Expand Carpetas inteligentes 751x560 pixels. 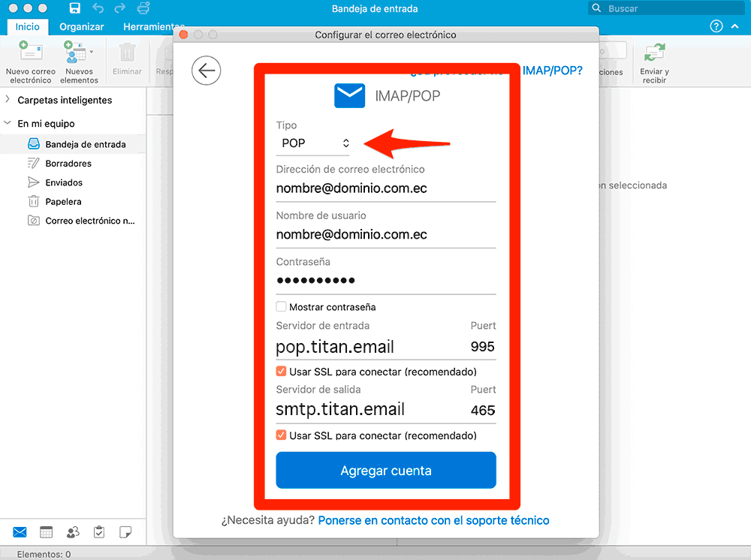tap(8, 99)
